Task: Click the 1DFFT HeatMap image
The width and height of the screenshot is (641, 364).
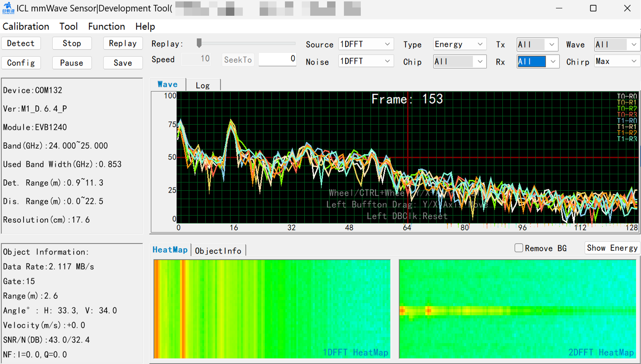Action: (272, 309)
